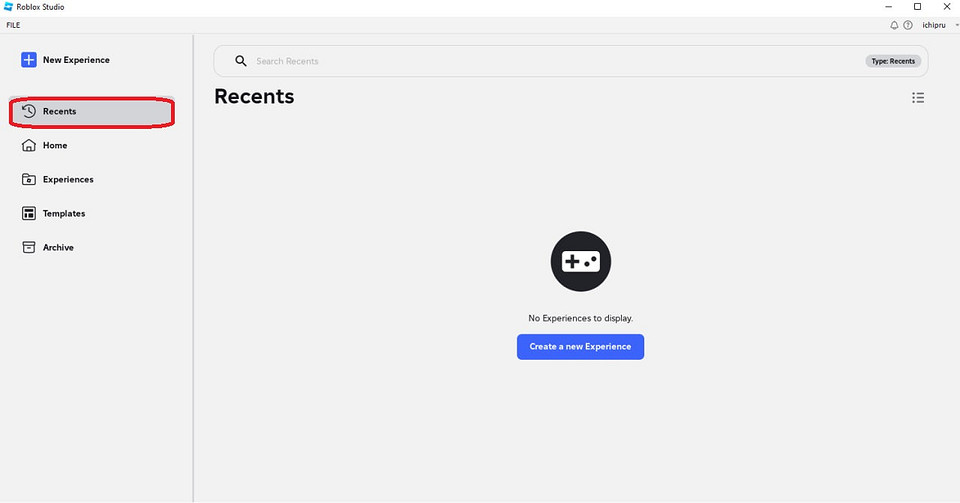Screen dimensions: 960x503
Task: Open the Recents section in sidebar
Action: point(59,112)
